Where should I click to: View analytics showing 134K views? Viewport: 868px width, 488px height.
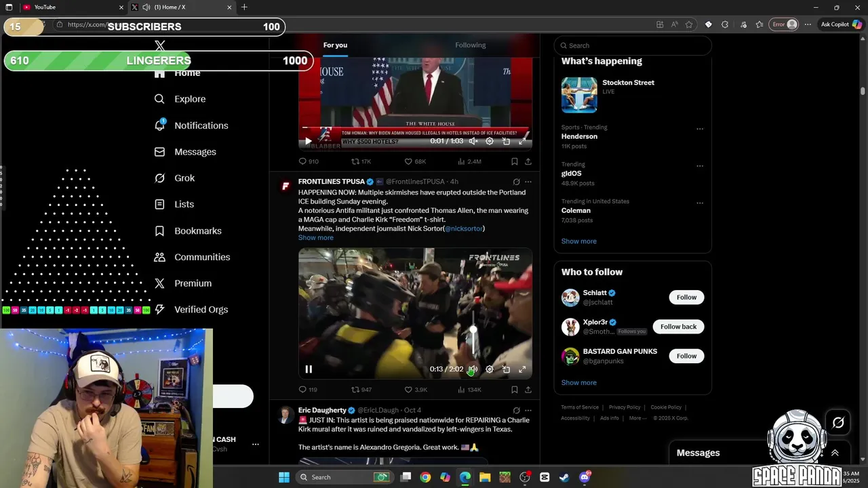tap(469, 390)
